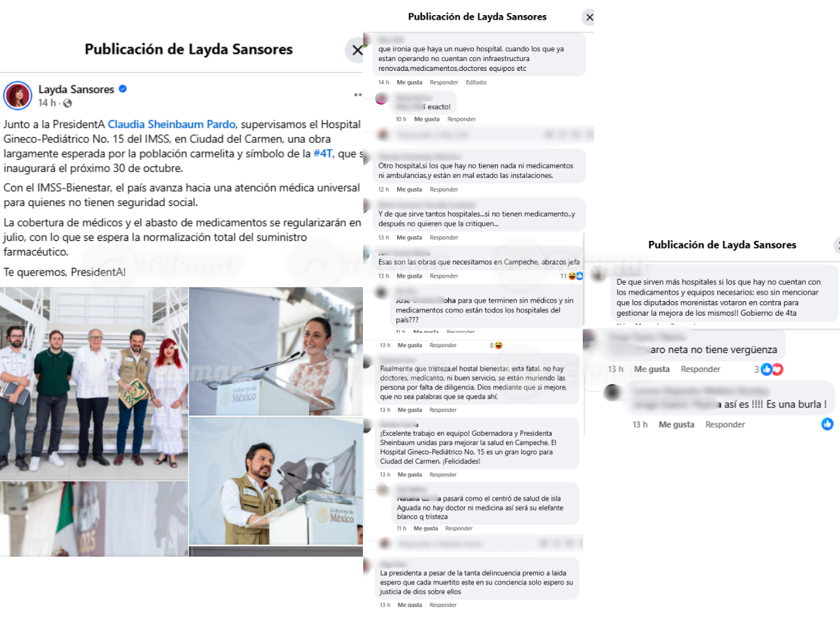Open Layda Sansores profile picture
The height and width of the screenshot is (630, 840).
[18, 96]
